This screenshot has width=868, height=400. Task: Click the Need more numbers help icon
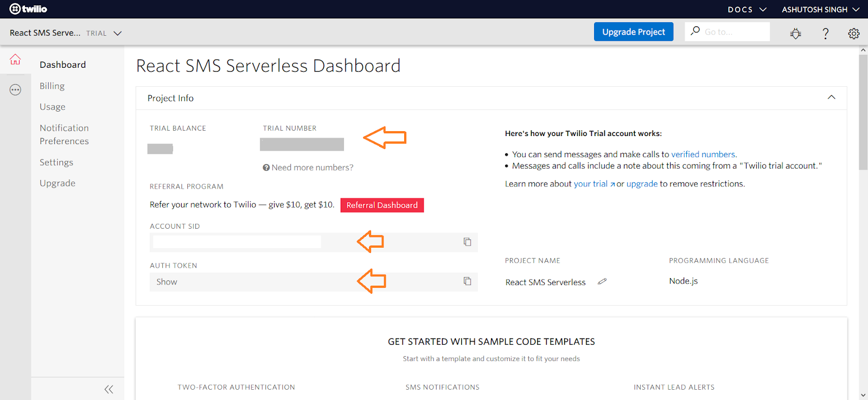tap(266, 167)
